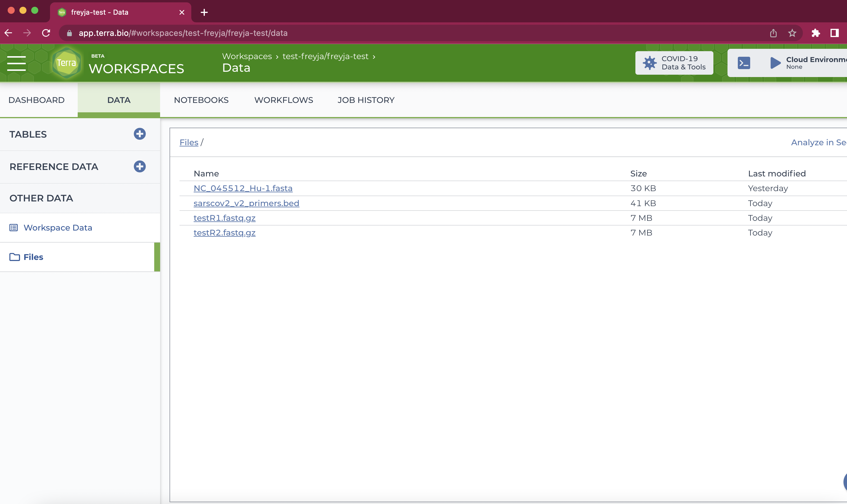Screen dimensions: 847x504
Task: Select Files in the sidebar
Action: [80, 257]
